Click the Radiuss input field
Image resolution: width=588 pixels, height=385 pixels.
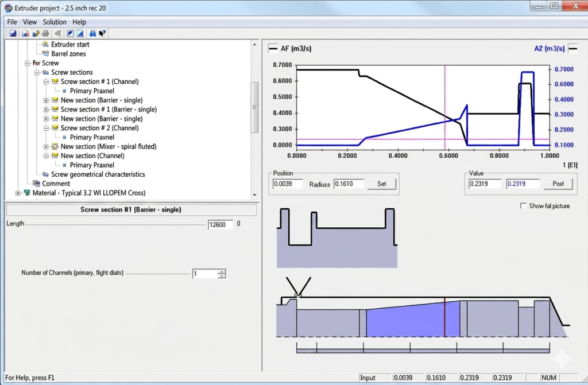[349, 184]
